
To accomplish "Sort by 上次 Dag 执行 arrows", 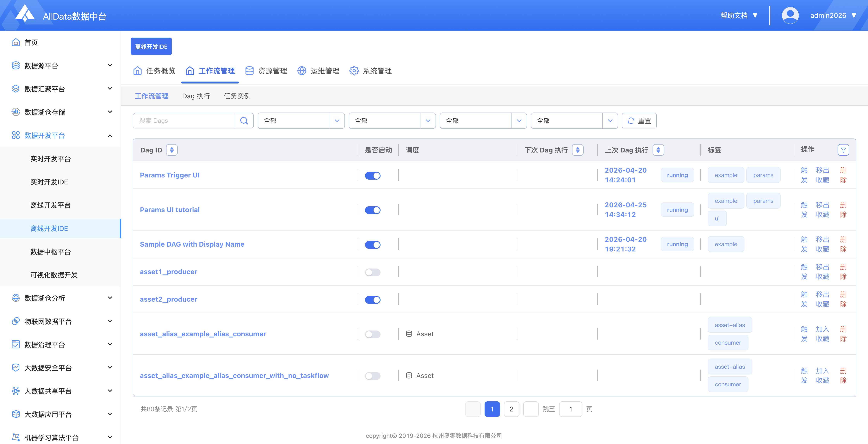I will pos(658,150).
